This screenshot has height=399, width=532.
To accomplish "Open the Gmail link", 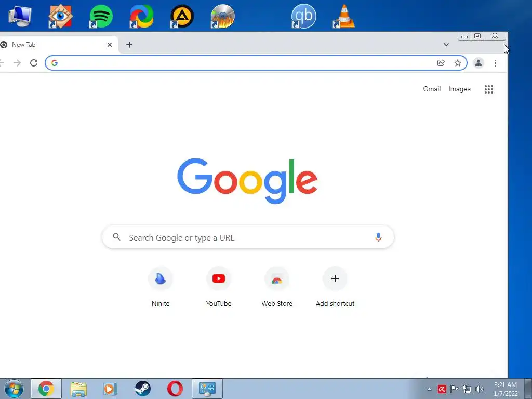I will click(432, 89).
